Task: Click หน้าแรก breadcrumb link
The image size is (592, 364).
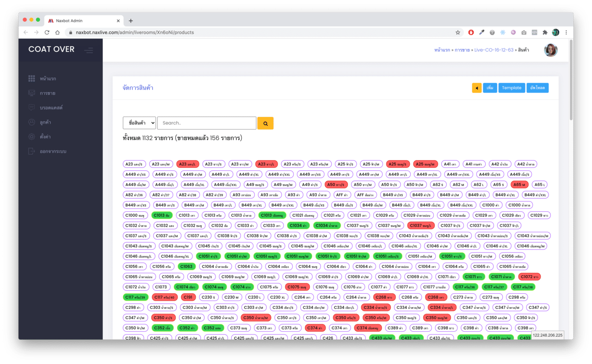Action: tap(442, 50)
